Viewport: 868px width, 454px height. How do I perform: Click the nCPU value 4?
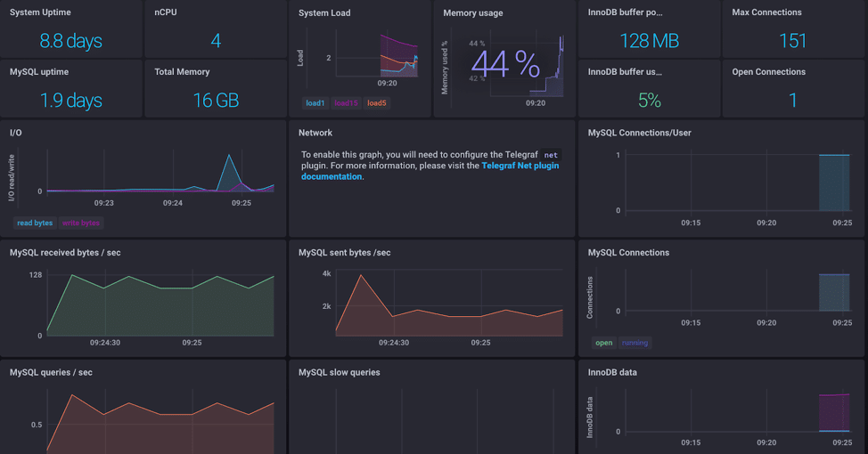[216, 41]
